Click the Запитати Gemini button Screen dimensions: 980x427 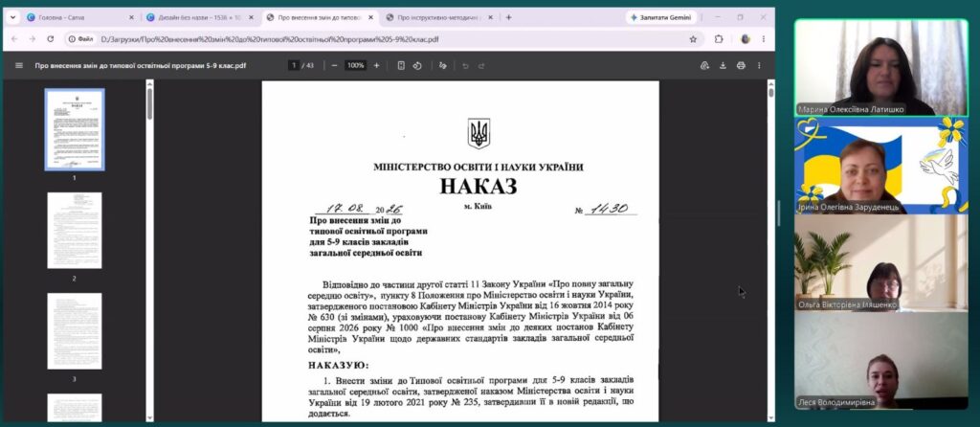660,17
